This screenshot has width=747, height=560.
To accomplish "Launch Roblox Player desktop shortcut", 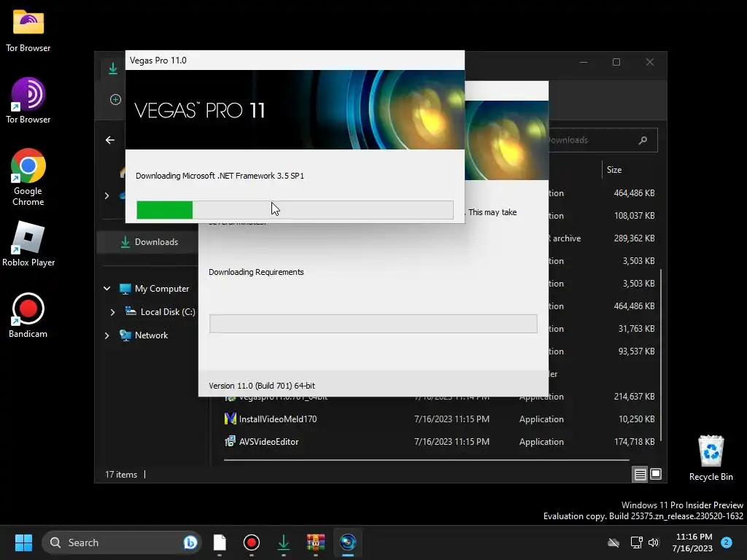I will 28,244.
